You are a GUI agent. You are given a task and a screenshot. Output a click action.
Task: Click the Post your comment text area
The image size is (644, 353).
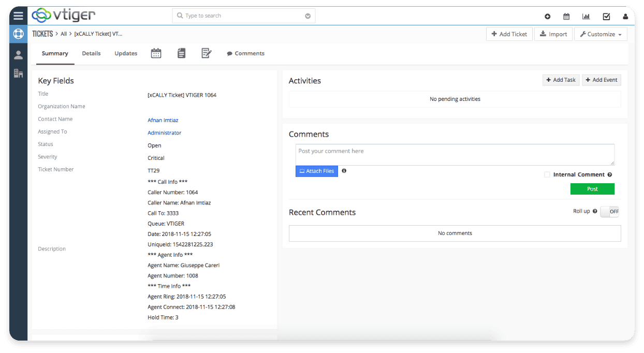click(x=455, y=155)
